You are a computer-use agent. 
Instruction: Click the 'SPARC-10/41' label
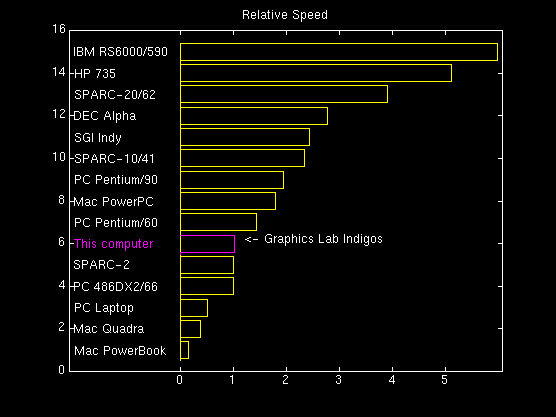pyautogui.click(x=115, y=159)
